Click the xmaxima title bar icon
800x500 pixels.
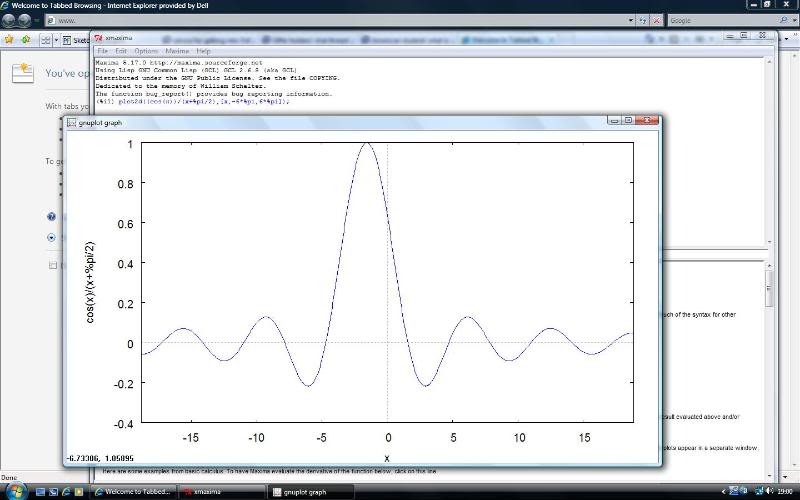pyautogui.click(x=98, y=38)
